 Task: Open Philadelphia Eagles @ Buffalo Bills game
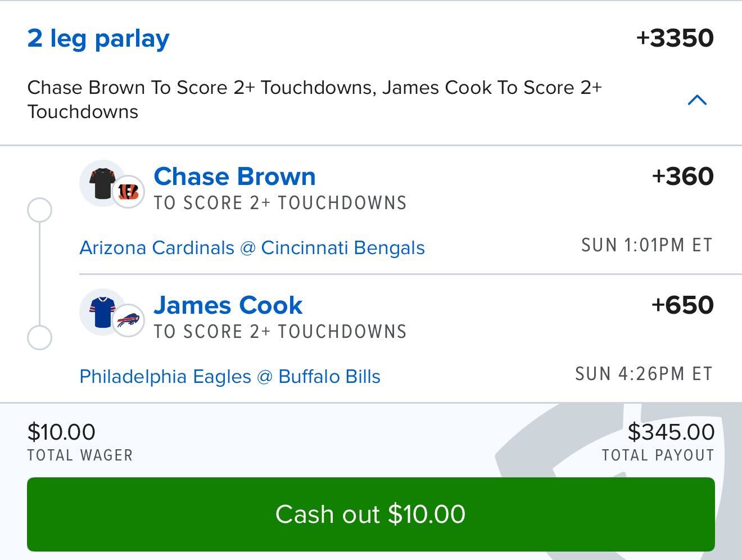(229, 377)
